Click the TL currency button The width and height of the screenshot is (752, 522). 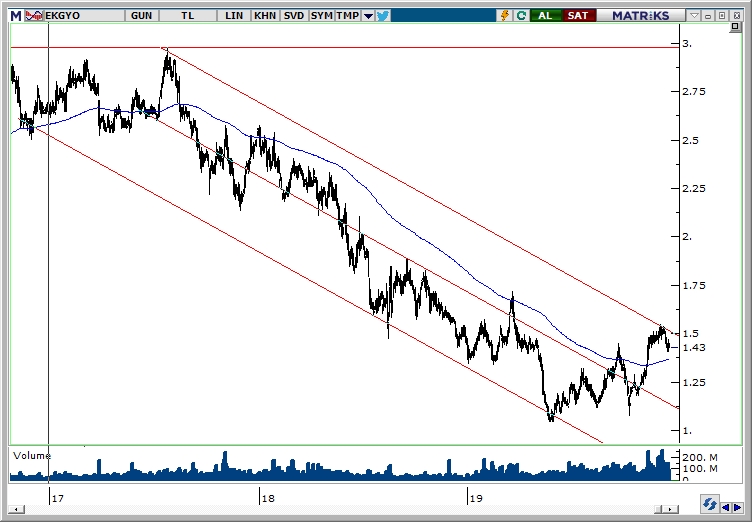point(188,16)
